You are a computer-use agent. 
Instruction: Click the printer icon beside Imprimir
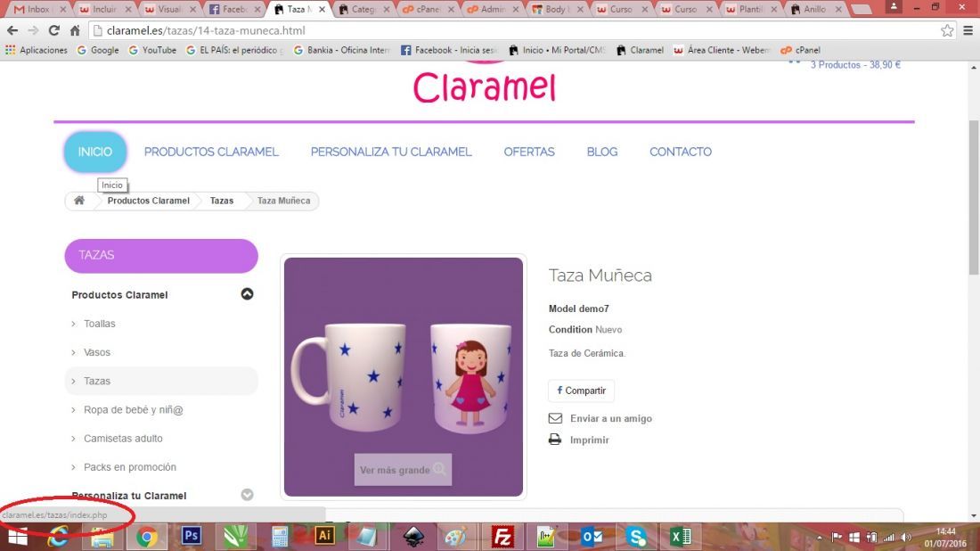pyautogui.click(x=555, y=439)
